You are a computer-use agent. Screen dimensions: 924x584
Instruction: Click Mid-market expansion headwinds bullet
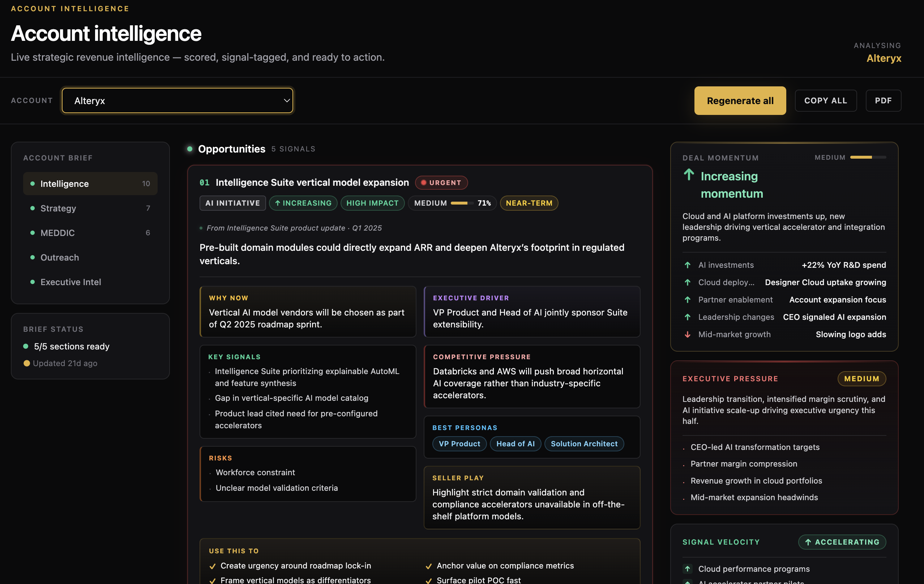point(754,497)
